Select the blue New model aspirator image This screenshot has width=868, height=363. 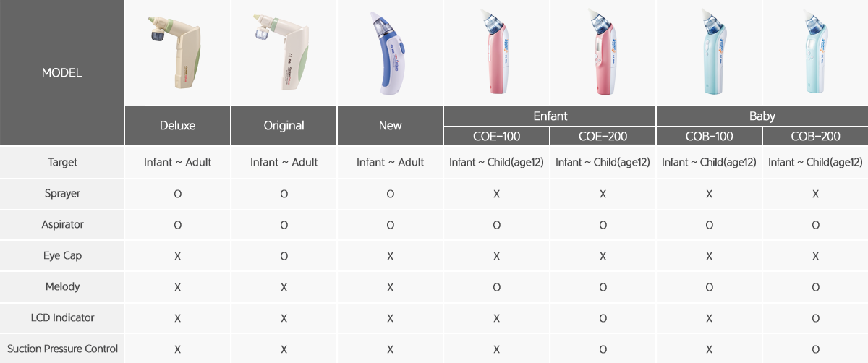(391, 53)
